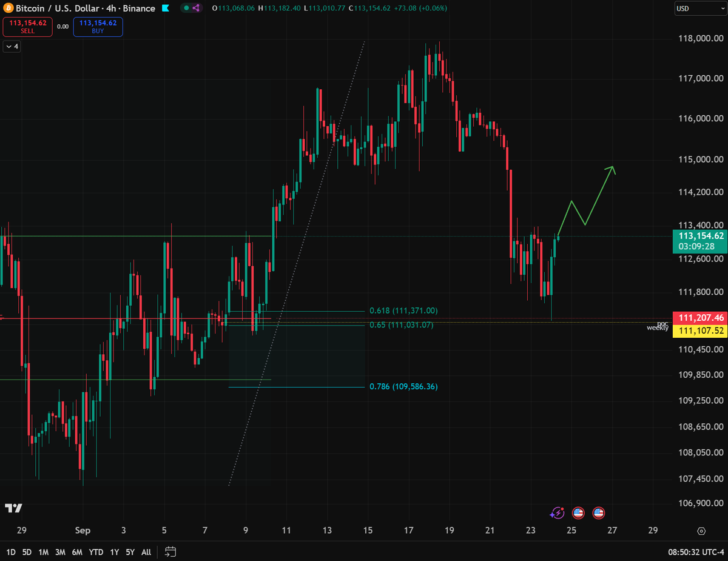Viewport: 728px width, 561px height.
Task: Select the 5Y date range
Action: [130, 552]
